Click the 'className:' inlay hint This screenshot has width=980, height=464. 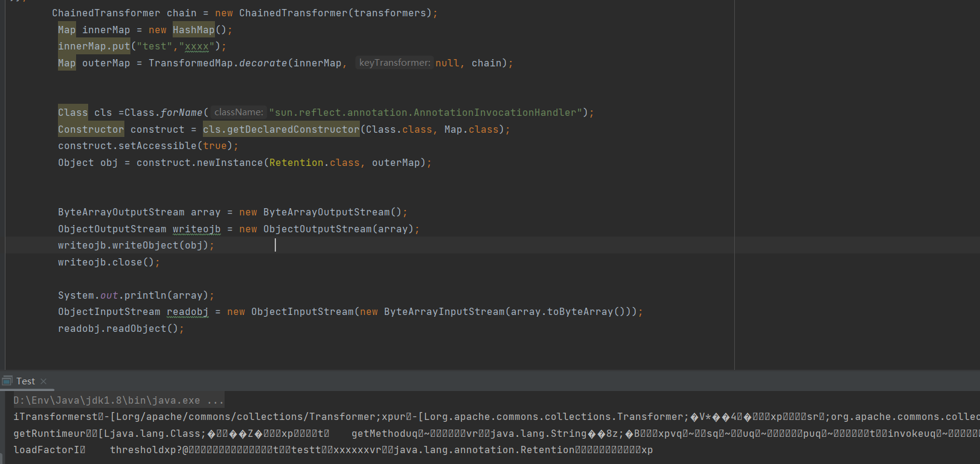(239, 112)
